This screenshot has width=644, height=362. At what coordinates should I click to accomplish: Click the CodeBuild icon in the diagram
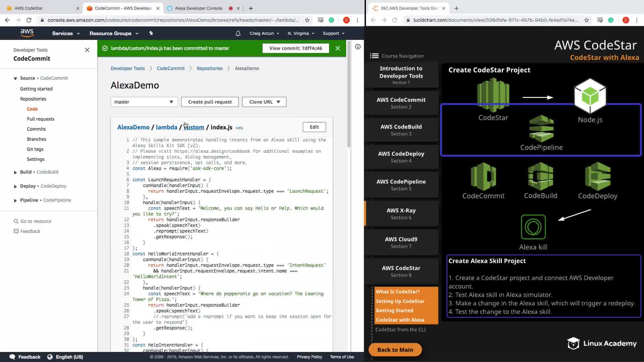point(540,176)
